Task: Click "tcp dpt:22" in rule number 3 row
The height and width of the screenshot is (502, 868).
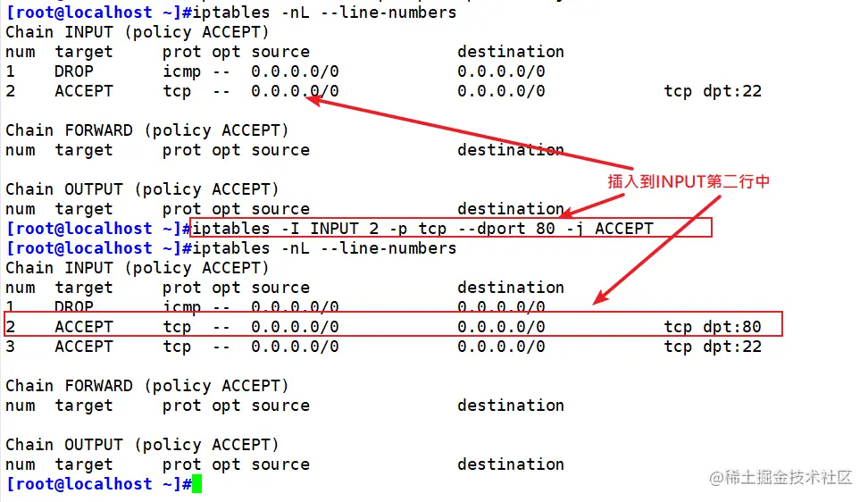Action: pyautogui.click(x=713, y=347)
